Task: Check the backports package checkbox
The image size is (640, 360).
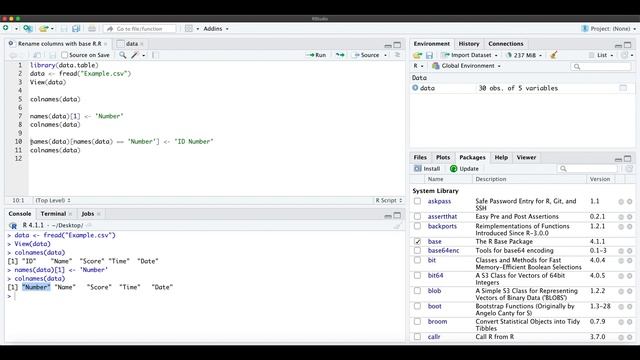Action: point(417,226)
